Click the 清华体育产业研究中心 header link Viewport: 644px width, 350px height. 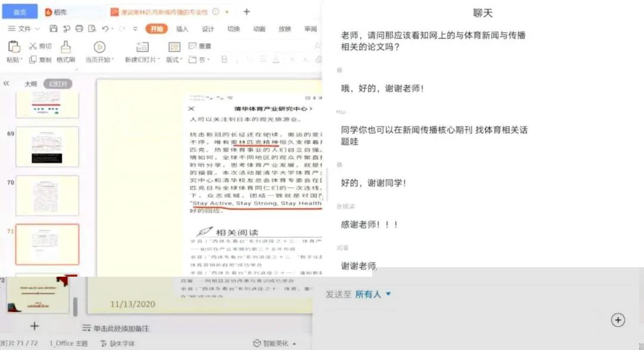(273, 109)
